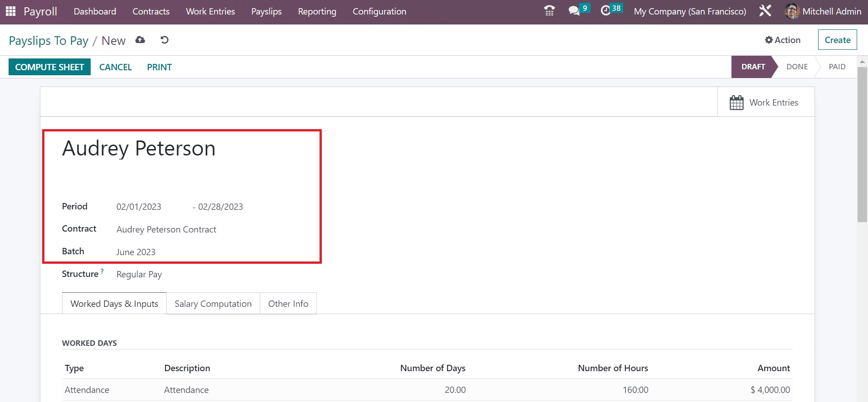Click the cloud save record icon
This screenshot has width=868, height=402.
coord(140,40)
